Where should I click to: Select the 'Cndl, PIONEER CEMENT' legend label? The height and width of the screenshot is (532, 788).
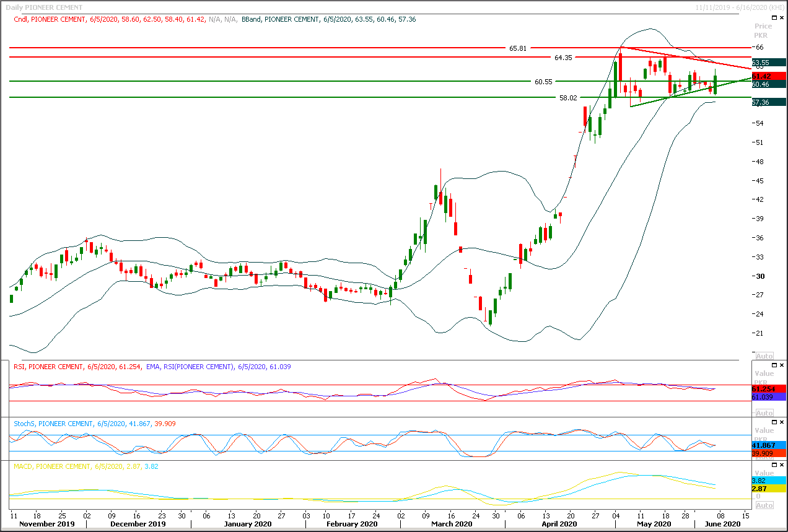pos(51,20)
